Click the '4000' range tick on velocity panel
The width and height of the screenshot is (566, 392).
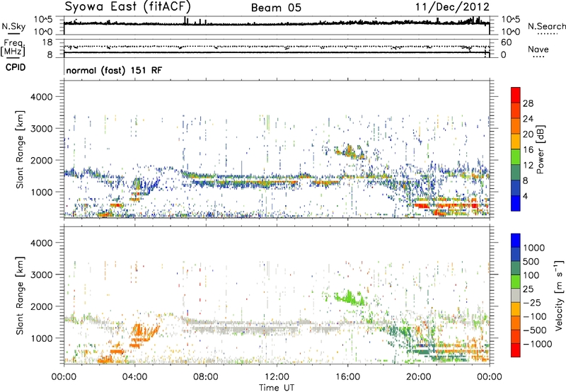(x=42, y=243)
